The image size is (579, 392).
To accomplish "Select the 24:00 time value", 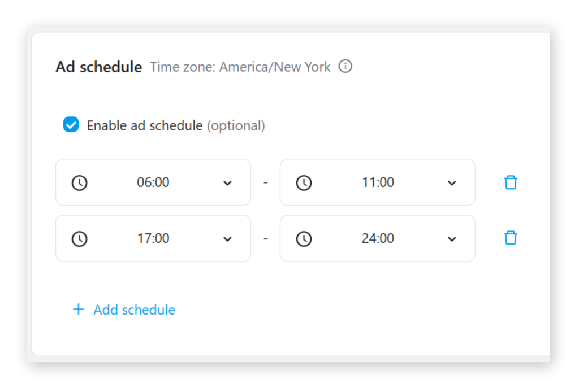I will pos(378,238).
